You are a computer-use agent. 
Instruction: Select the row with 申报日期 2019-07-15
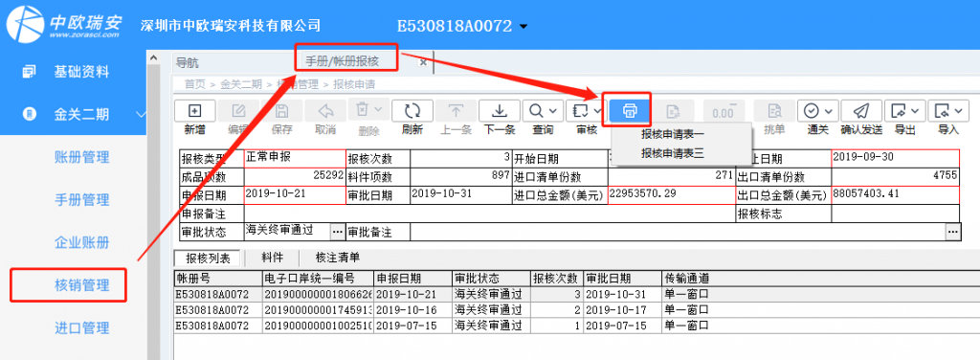576,326
